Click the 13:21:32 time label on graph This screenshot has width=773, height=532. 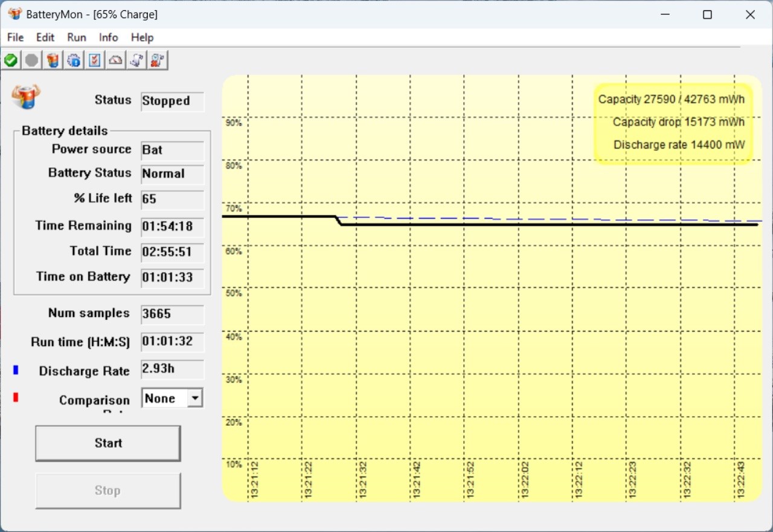tap(363, 481)
